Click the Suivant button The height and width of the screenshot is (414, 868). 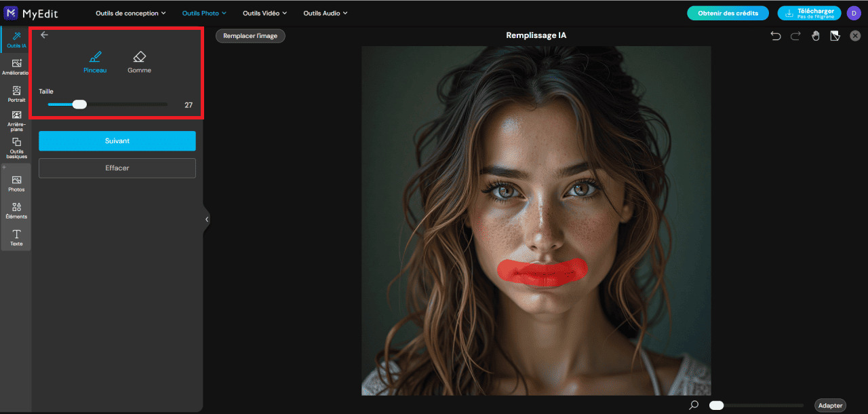[x=117, y=140]
